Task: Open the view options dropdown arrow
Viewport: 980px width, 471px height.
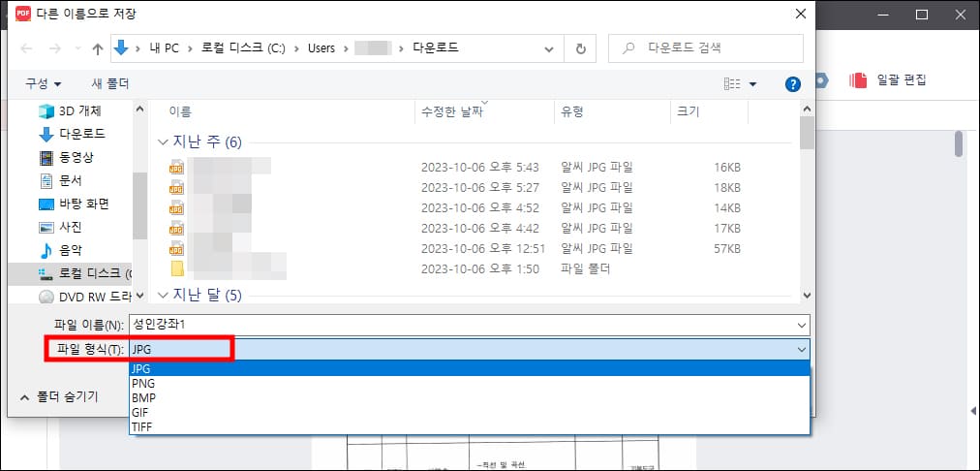Action: (752, 84)
